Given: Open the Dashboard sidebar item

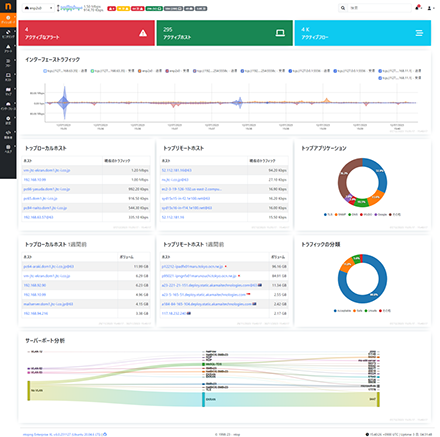Looking at the screenshot, I should tap(8, 20).
